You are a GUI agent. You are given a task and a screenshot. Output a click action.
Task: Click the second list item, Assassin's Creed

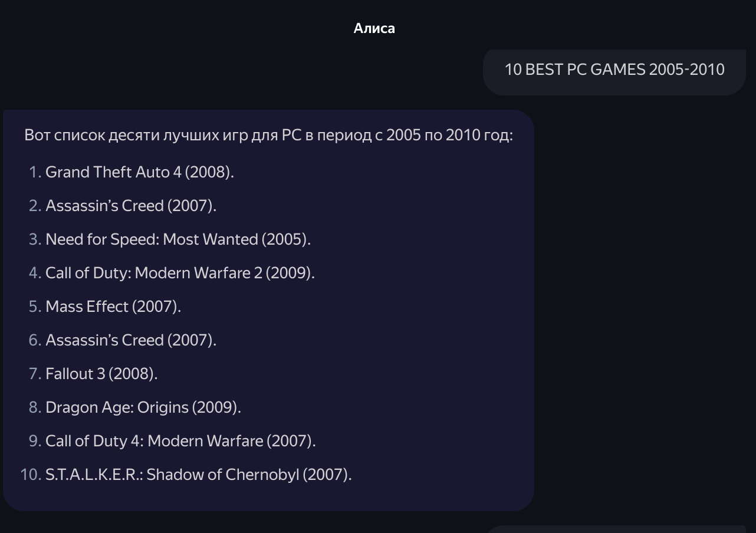130,206
